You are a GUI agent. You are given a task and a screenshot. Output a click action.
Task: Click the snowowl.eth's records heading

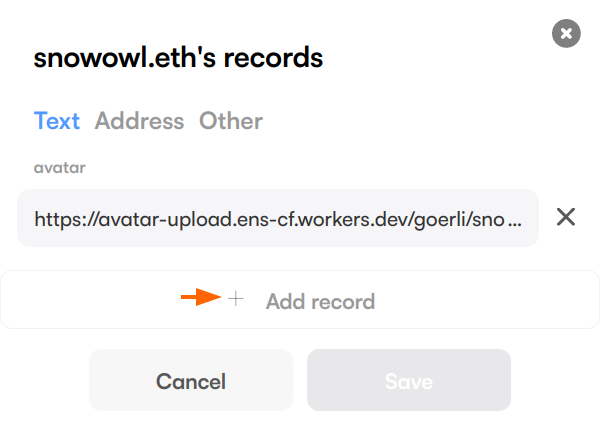click(179, 58)
